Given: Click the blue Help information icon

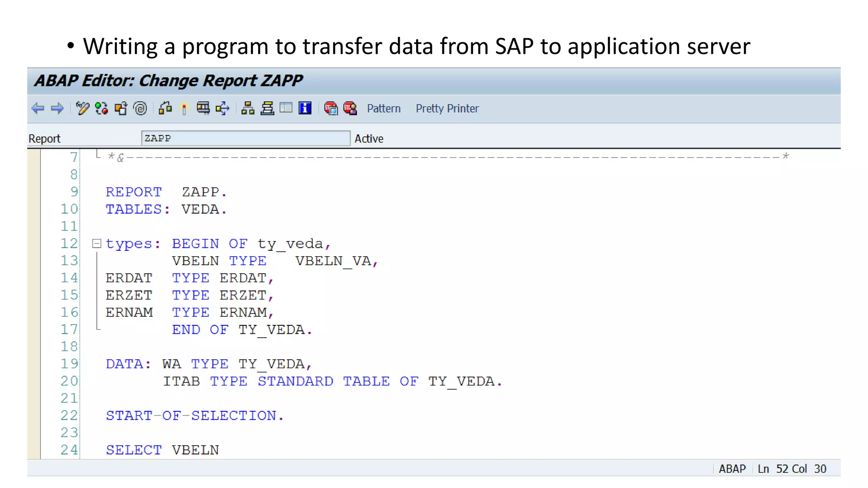Looking at the screenshot, I should coord(305,108).
